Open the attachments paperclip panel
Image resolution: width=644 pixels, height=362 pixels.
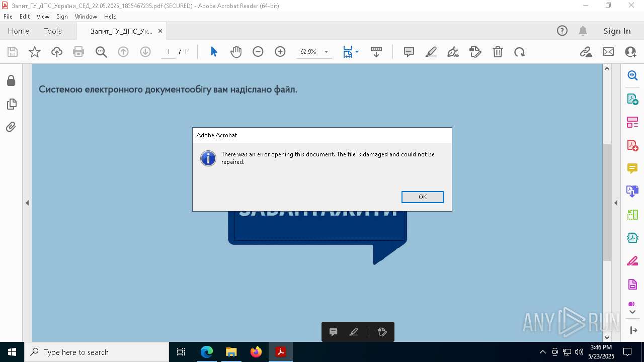11,127
